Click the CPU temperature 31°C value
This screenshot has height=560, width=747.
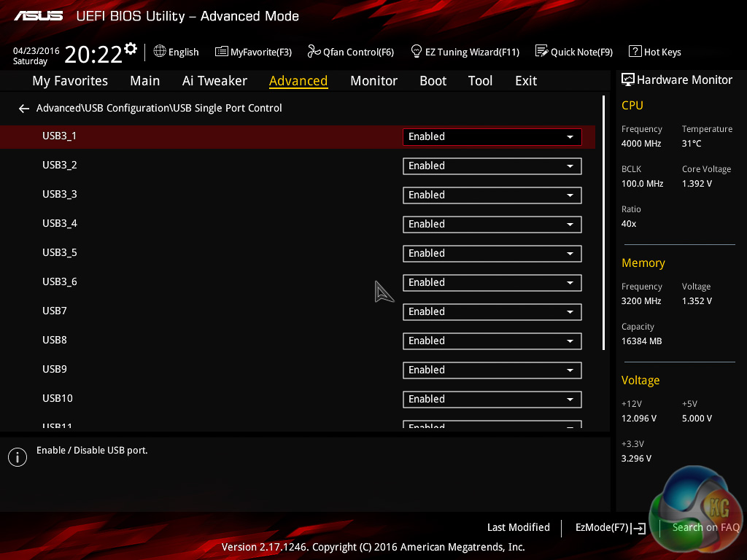(x=692, y=144)
